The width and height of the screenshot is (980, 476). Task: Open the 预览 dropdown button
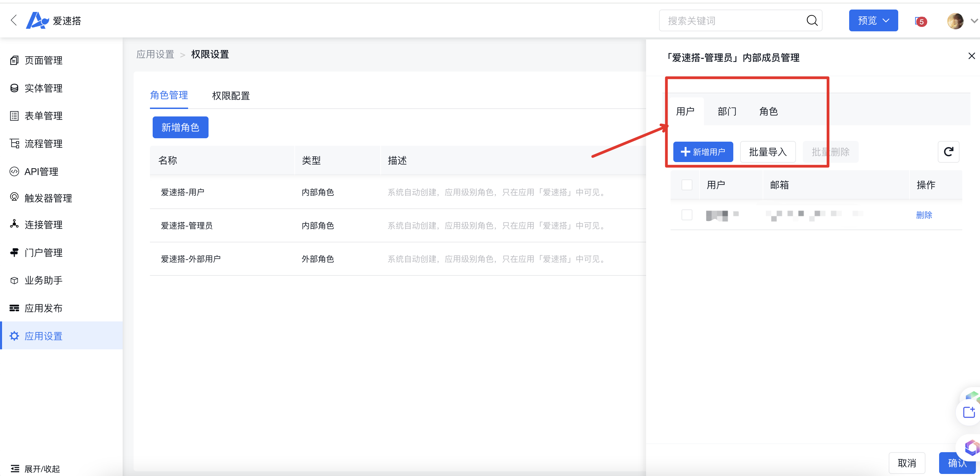[x=873, y=20]
